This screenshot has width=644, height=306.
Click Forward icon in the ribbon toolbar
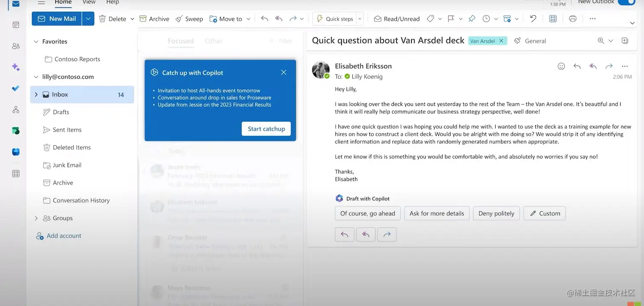[x=293, y=19]
